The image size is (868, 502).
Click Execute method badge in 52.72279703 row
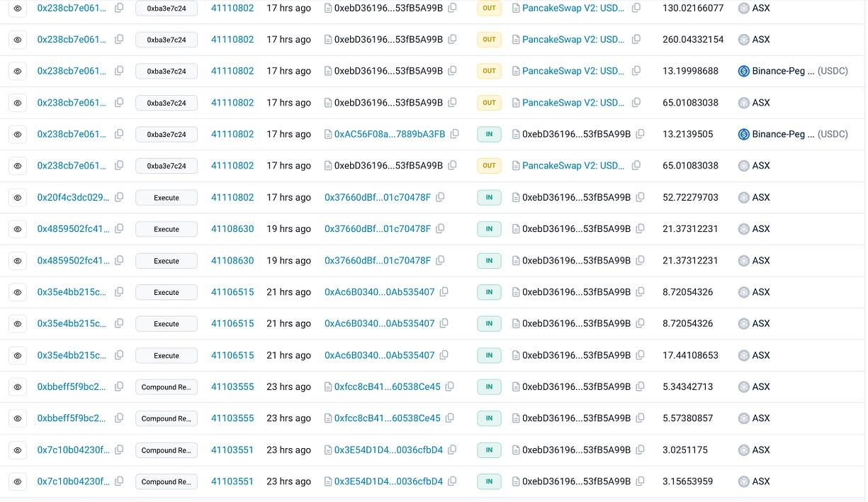[167, 198]
